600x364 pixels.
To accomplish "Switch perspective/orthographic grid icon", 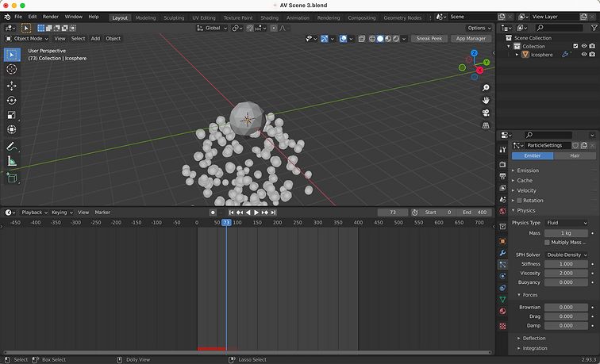I will pyautogui.click(x=486, y=125).
